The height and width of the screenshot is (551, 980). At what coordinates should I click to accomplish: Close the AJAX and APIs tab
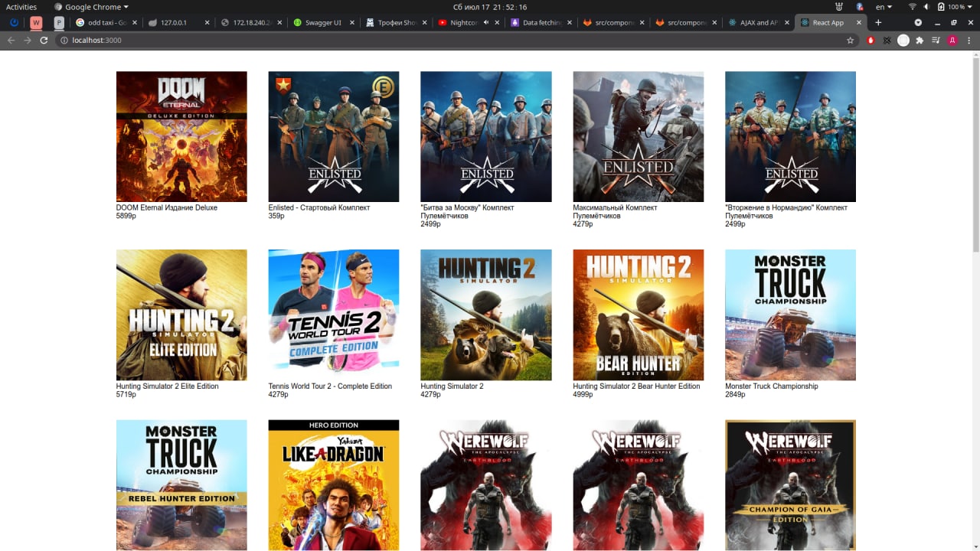pos(786,22)
